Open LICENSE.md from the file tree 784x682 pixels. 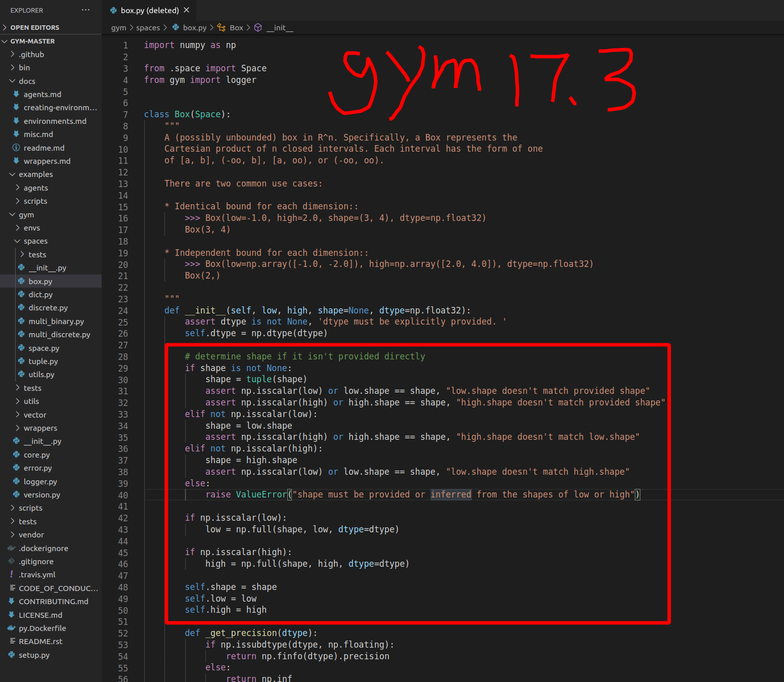coord(51,615)
